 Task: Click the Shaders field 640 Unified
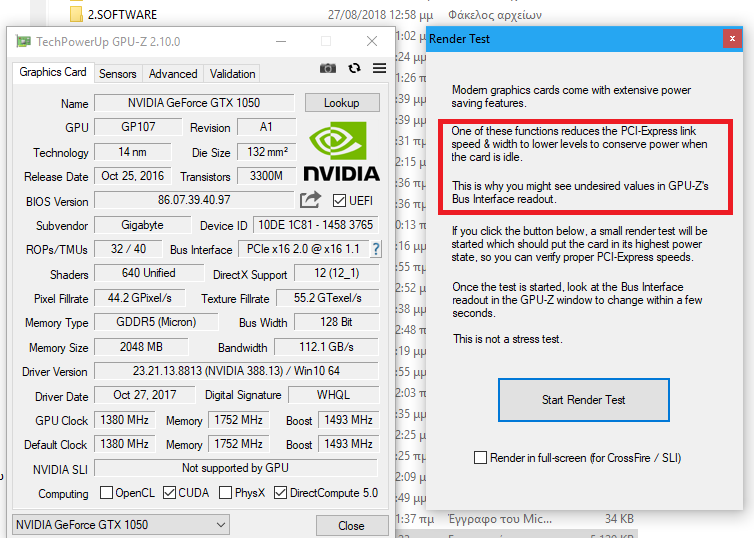coord(149,273)
